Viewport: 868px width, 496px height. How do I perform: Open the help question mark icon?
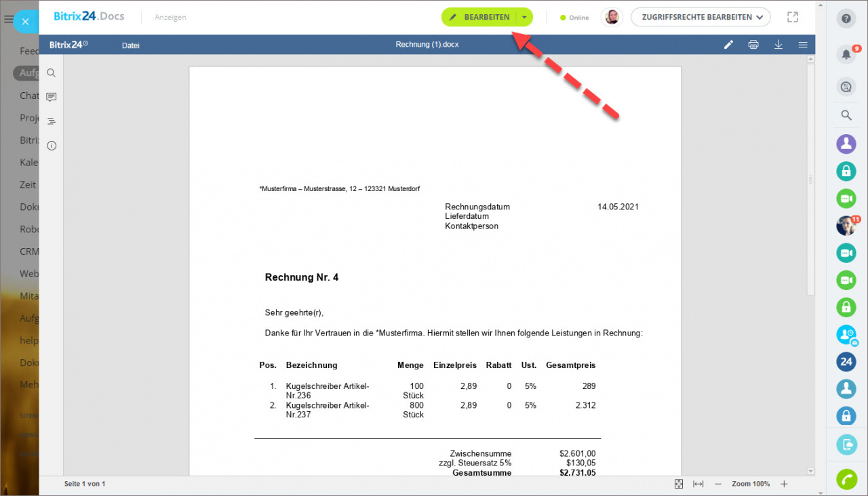coord(846,19)
